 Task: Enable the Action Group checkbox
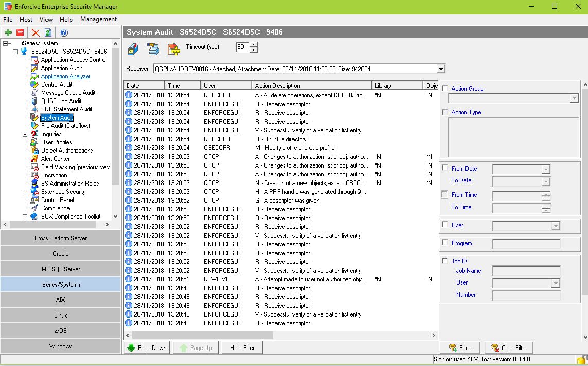click(x=445, y=89)
